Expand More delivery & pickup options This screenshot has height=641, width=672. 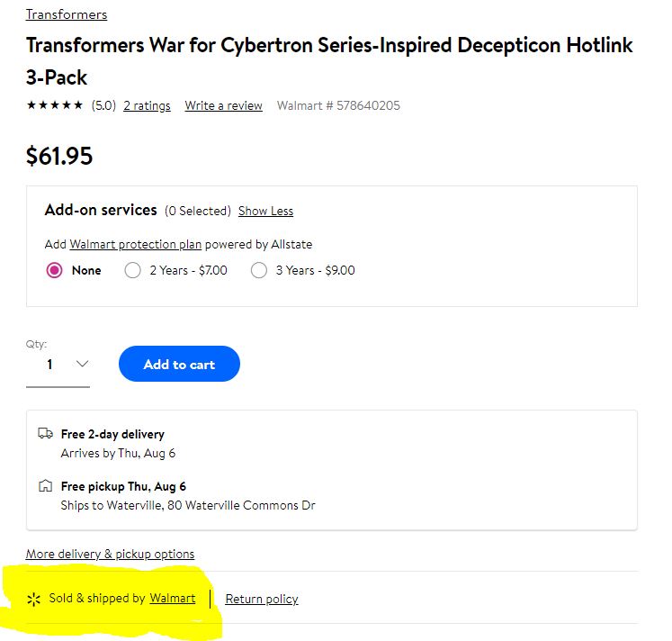coord(110,554)
